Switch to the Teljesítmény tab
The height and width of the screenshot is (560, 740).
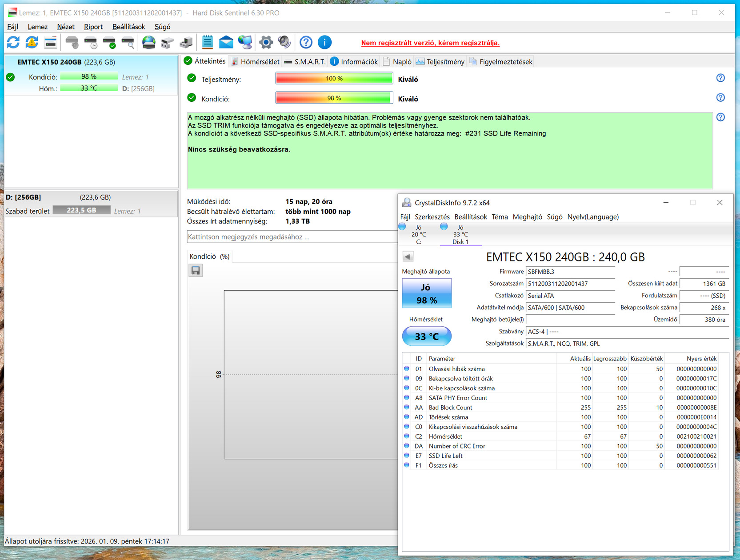click(x=440, y=61)
